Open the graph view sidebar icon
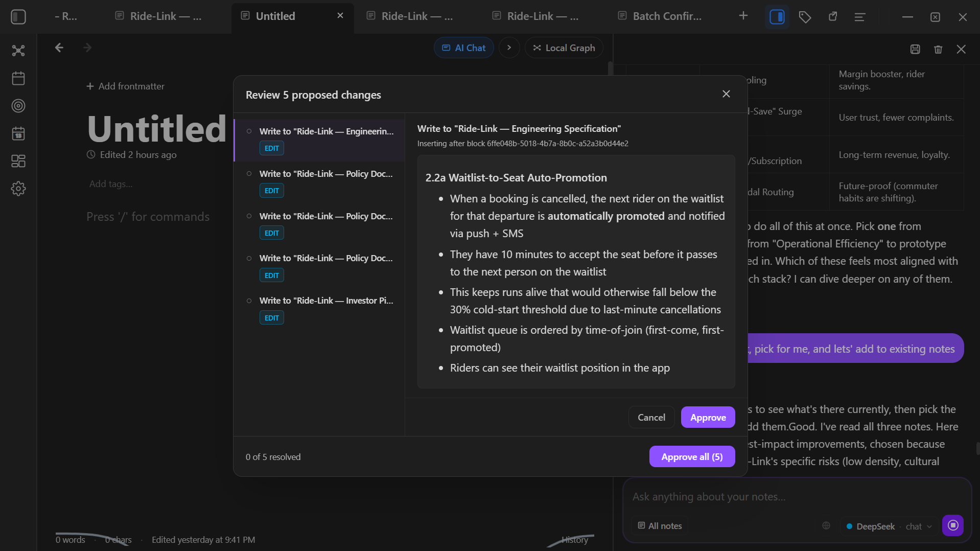 click(x=18, y=51)
